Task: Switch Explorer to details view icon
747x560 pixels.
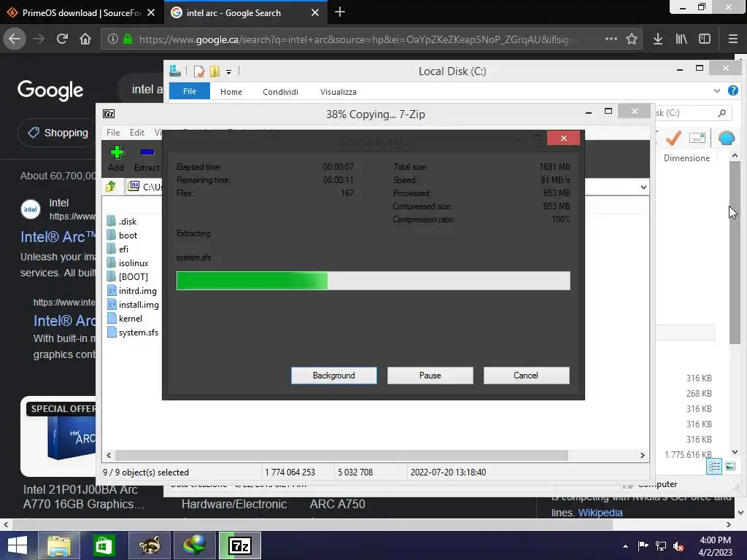Action: tap(714, 466)
